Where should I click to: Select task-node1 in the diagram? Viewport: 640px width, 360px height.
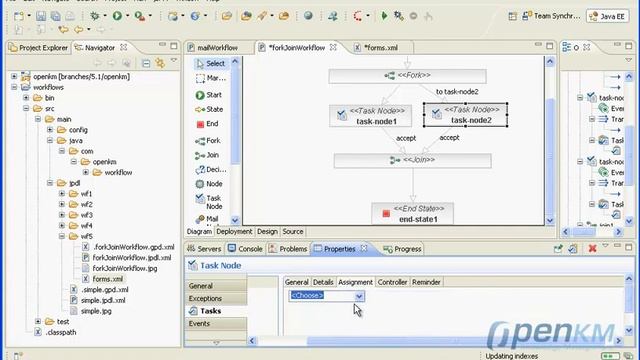point(370,116)
